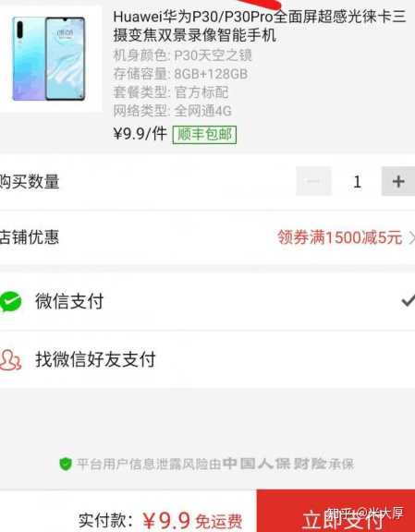Tap the 立即支付 pay now button
415x532 pixels.
336,511
